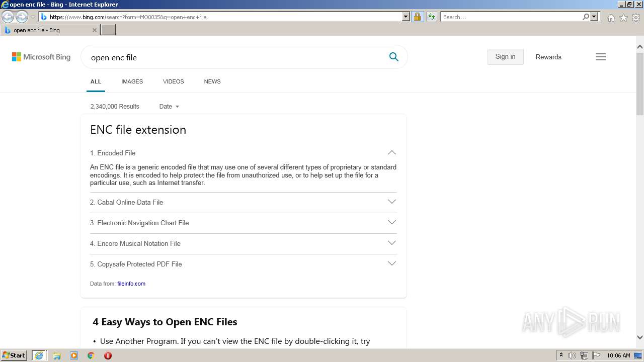Click the Windows Start button

pos(14,355)
